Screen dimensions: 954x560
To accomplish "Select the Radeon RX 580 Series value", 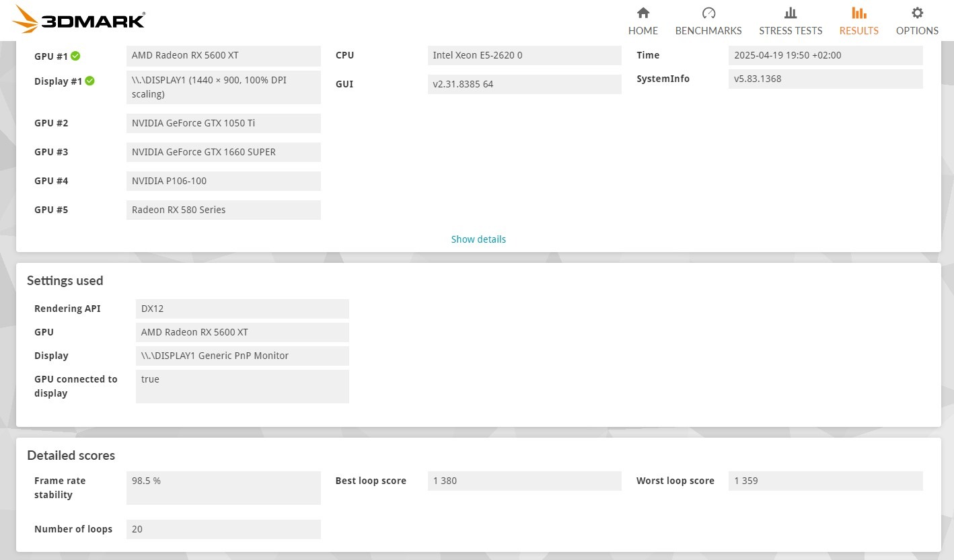I will [223, 210].
